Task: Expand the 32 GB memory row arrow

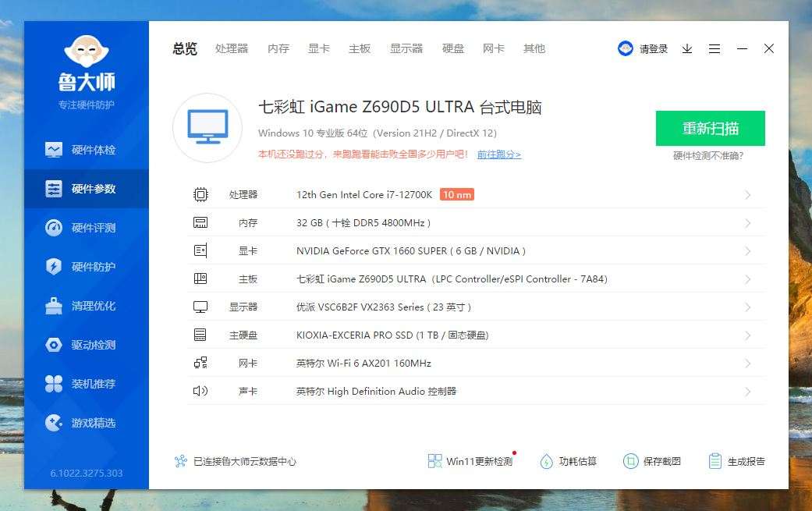Action: tap(748, 223)
